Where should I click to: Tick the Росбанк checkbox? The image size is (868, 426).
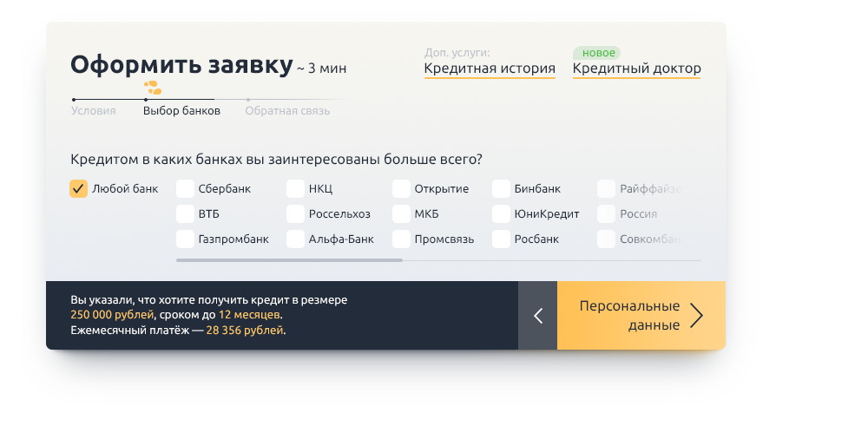[501, 239]
